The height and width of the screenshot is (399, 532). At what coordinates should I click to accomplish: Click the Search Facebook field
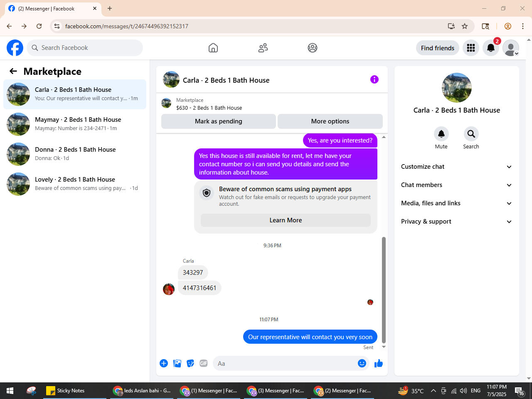pyautogui.click(x=85, y=48)
